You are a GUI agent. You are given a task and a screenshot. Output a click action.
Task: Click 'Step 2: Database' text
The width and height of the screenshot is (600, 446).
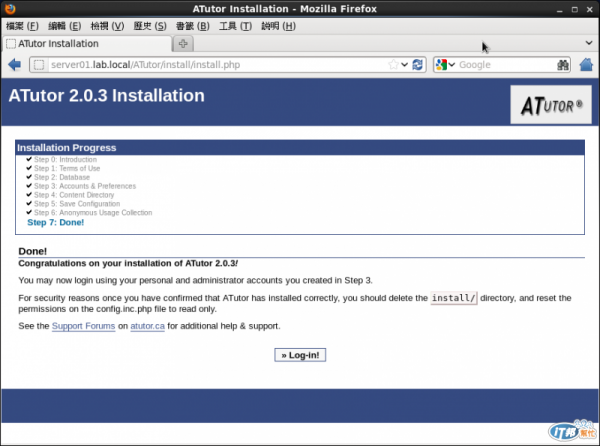pos(62,177)
